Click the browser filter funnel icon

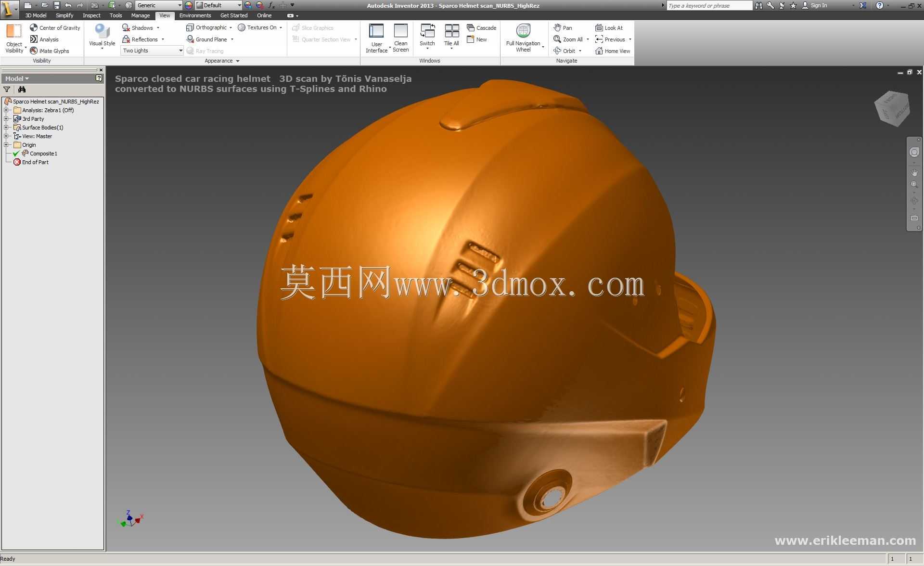(x=7, y=90)
